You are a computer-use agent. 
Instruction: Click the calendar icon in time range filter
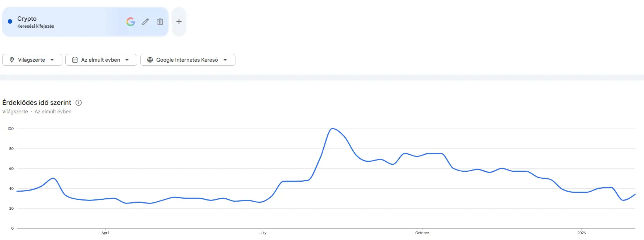coord(75,59)
